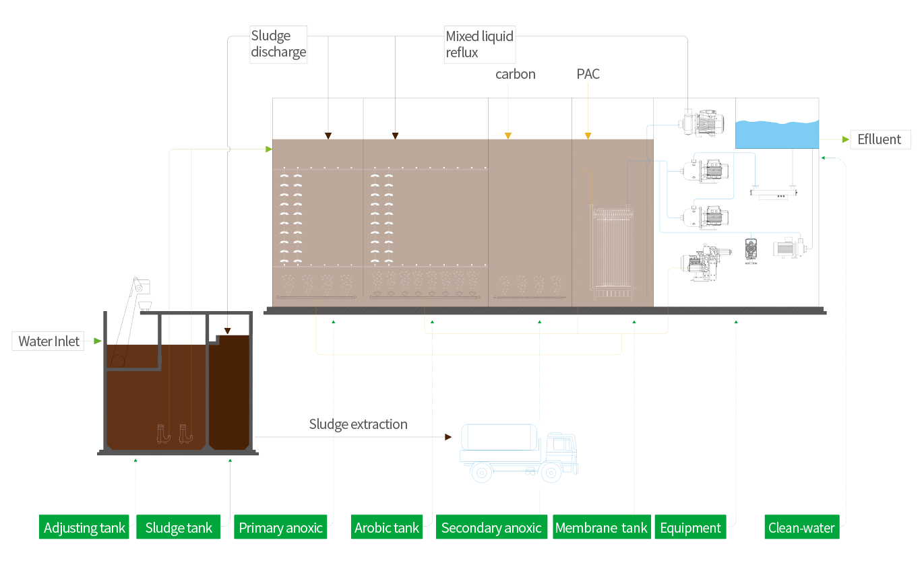Click the brown arrow above the aerobic section
The image size is (924, 563).
pos(396,136)
